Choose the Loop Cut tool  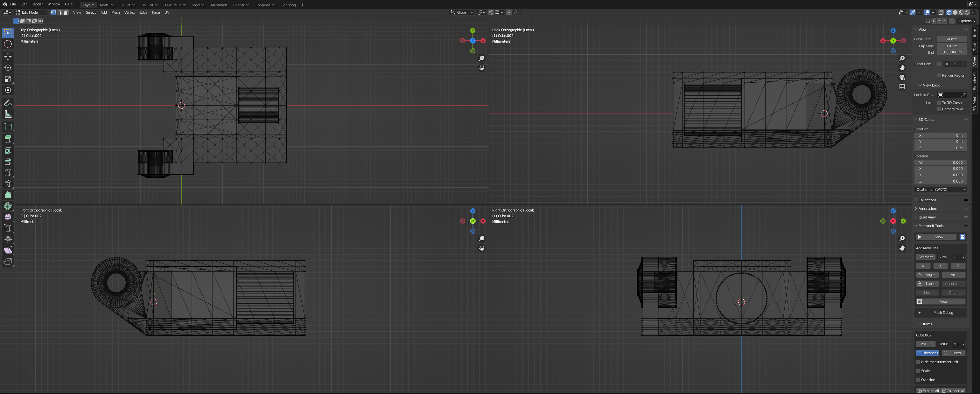[x=8, y=173]
